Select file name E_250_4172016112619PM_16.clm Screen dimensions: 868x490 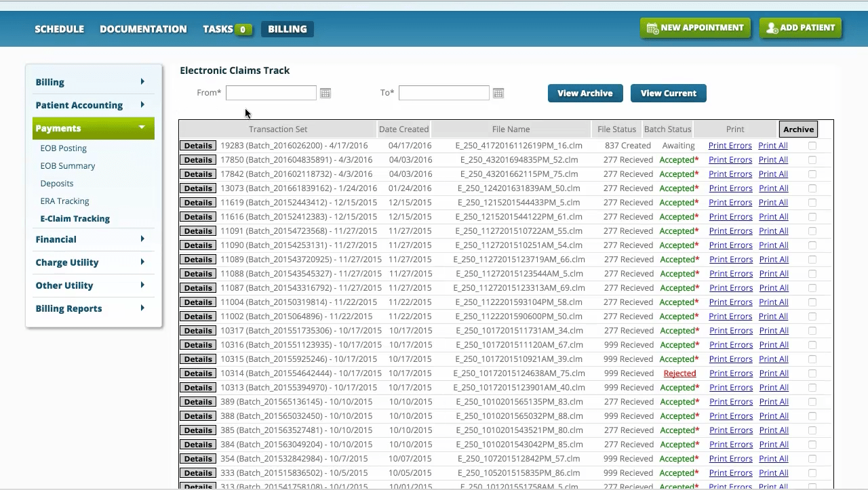(x=519, y=146)
